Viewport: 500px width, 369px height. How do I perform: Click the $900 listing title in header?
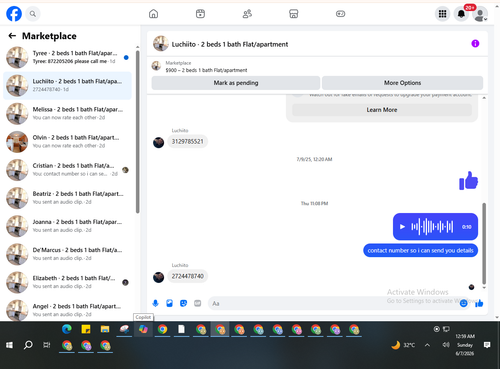[x=206, y=70]
